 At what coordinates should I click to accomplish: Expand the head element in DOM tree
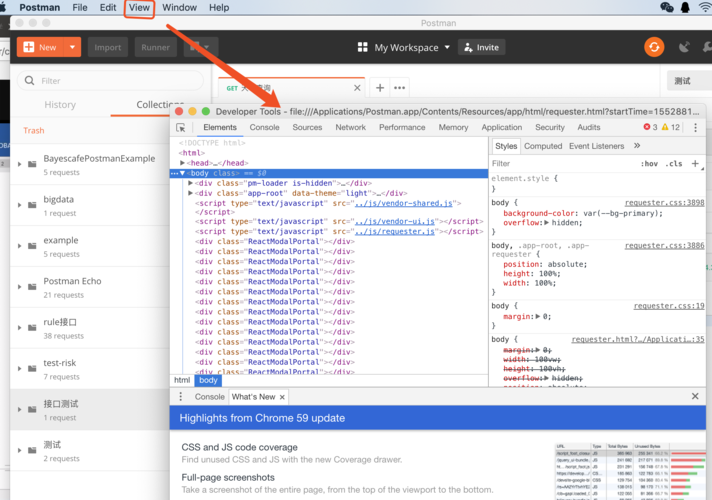[183, 163]
